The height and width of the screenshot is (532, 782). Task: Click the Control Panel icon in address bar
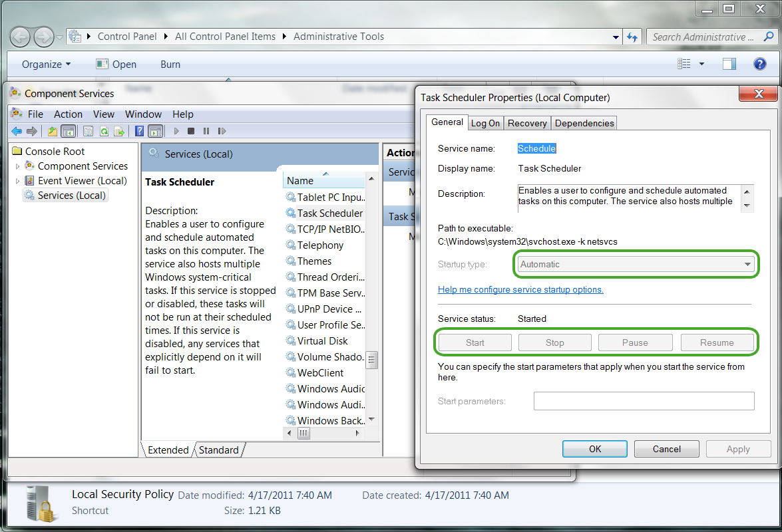[75, 37]
